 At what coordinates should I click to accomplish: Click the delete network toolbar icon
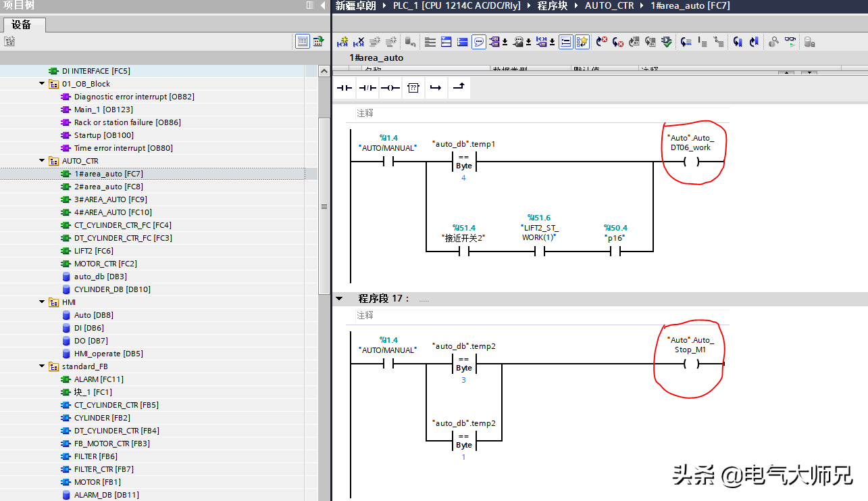[x=359, y=42]
